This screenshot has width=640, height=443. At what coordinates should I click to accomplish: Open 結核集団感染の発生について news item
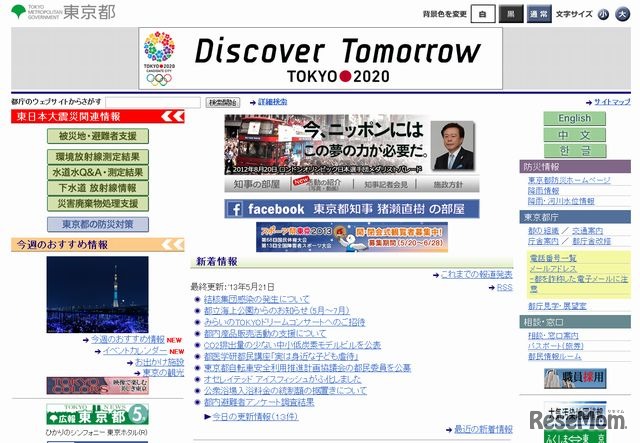(x=257, y=299)
